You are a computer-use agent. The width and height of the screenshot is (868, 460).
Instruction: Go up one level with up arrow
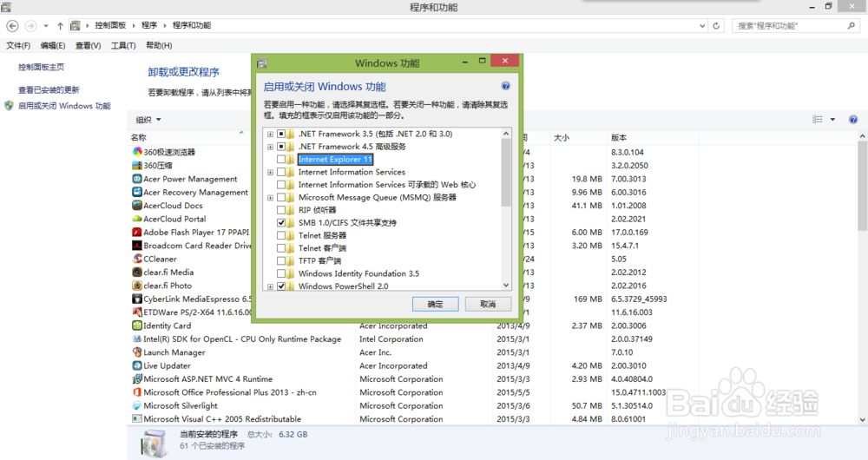pyautogui.click(x=60, y=25)
